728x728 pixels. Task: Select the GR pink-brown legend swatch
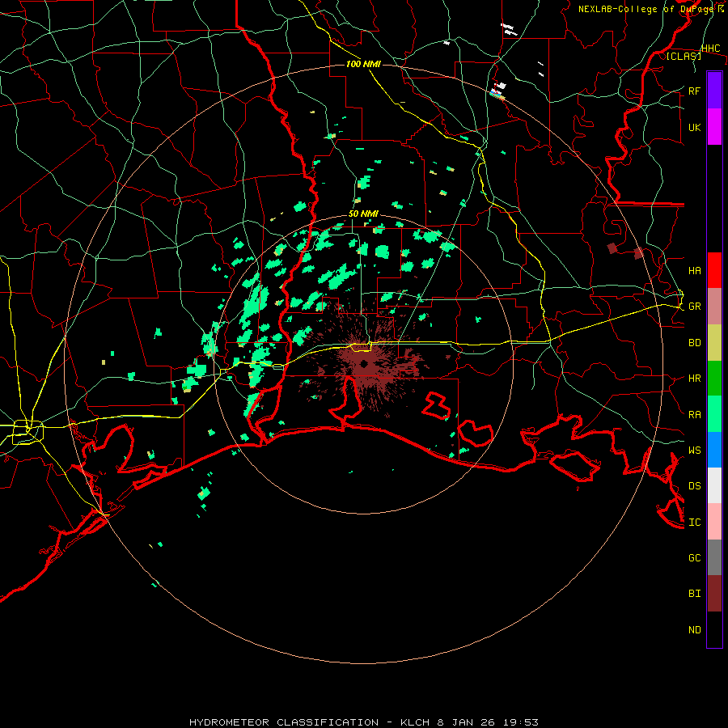(x=714, y=306)
